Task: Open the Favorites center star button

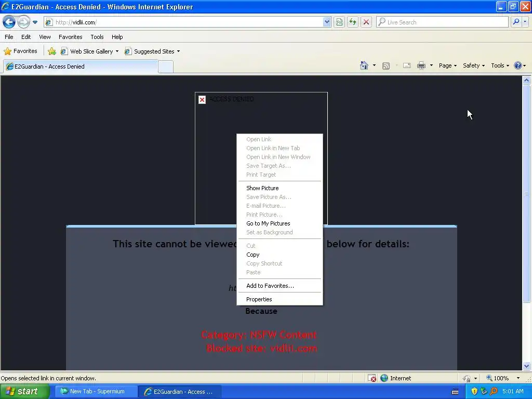Action: (x=20, y=51)
